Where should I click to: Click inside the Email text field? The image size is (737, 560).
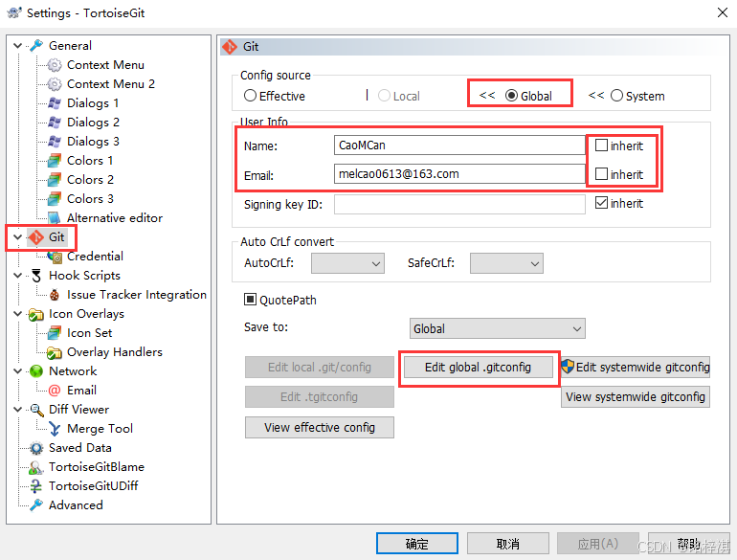point(459,174)
